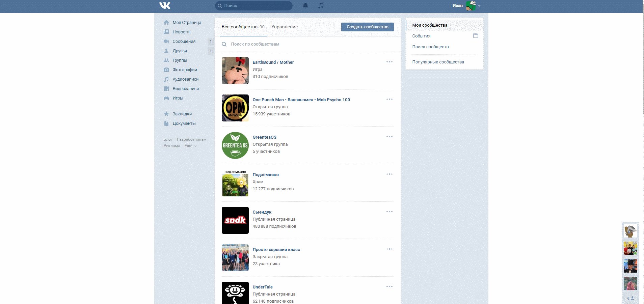
Task: Click the Иван profile avatar in header
Action: 471,6
